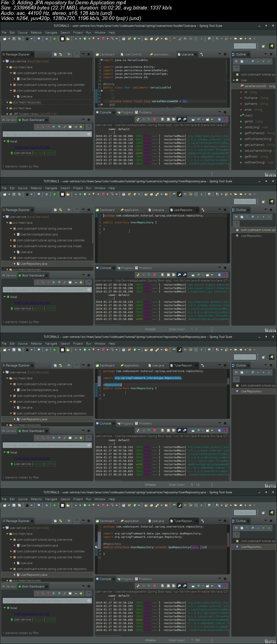Image resolution: width=277 pixels, height=644 pixels.
Task: Click Boot Dashboard green plus icon, 00:00:30 frame
Action: tap(81, 127)
